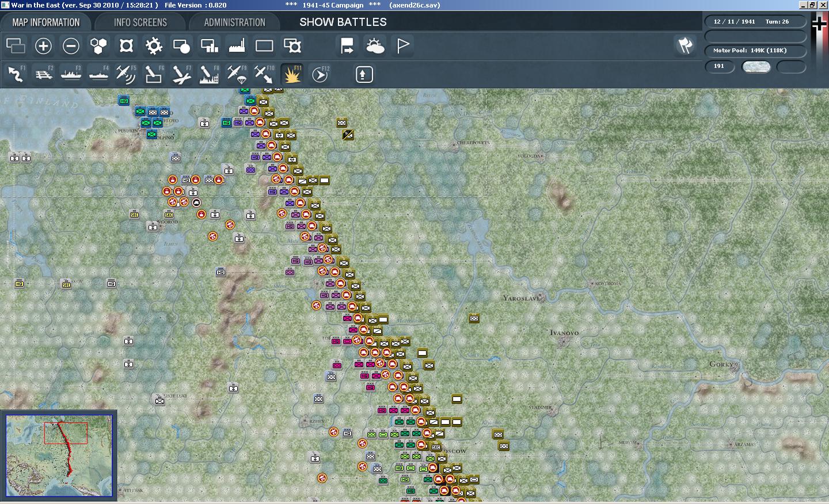The image size is (829, 504).
Task: Select F4 amphibious transport mode icon
Action: pyautogui.click(x=98, y=74)
